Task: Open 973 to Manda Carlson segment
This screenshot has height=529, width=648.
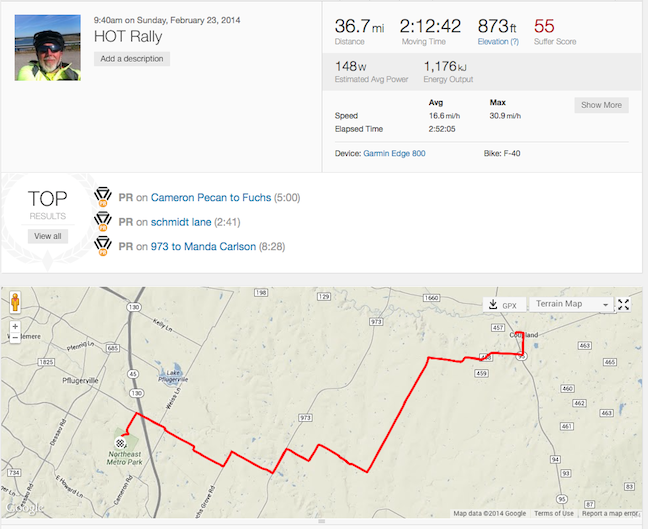Action: (203, 246)
